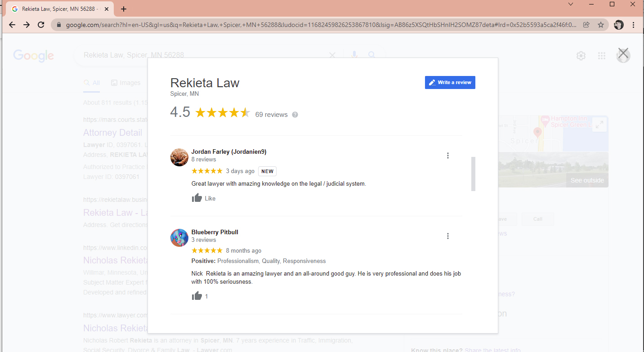This screenshot has width=644, height=352.
Task: Click the See outside street view button
Action: click(587, 180)
